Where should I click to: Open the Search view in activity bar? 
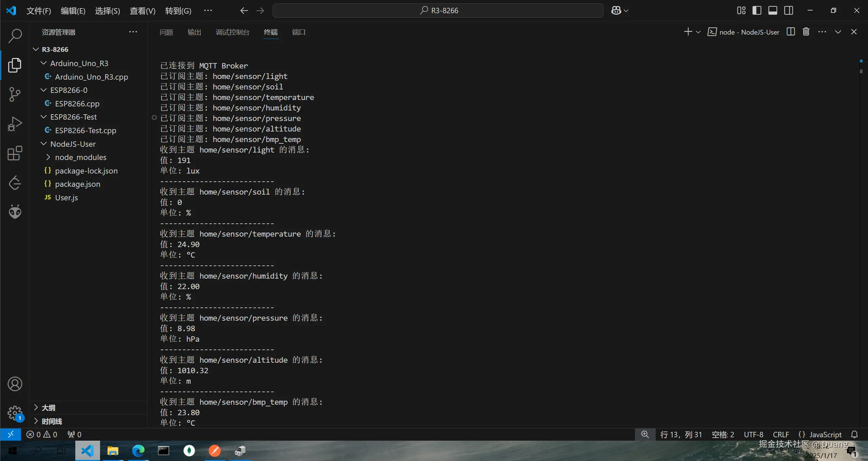pyautogui.click(x=15, y=36)
